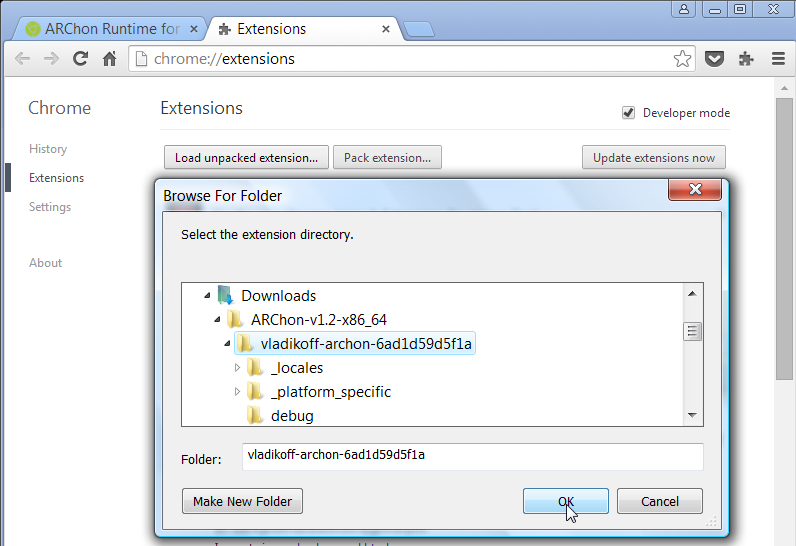
Task: Confirm folder selection with OK
Action: pyautogui.click(x=566, y=501)
